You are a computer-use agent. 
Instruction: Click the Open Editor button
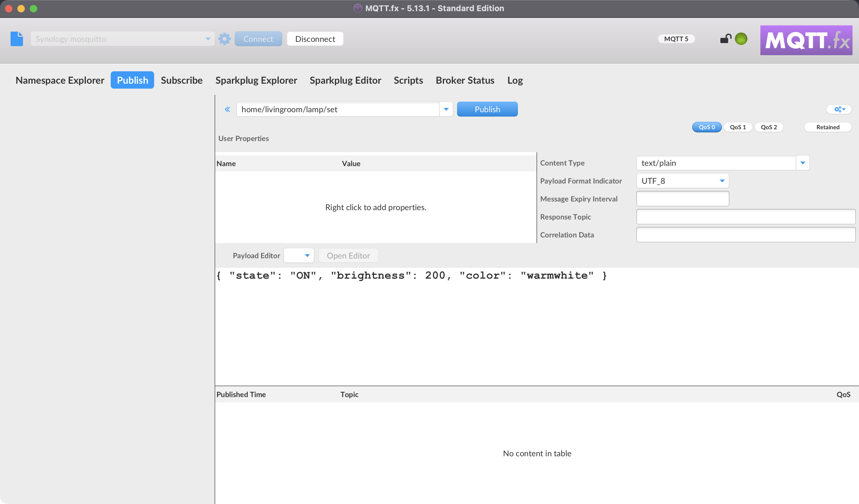pyautogui.click(x=348, y=256)
